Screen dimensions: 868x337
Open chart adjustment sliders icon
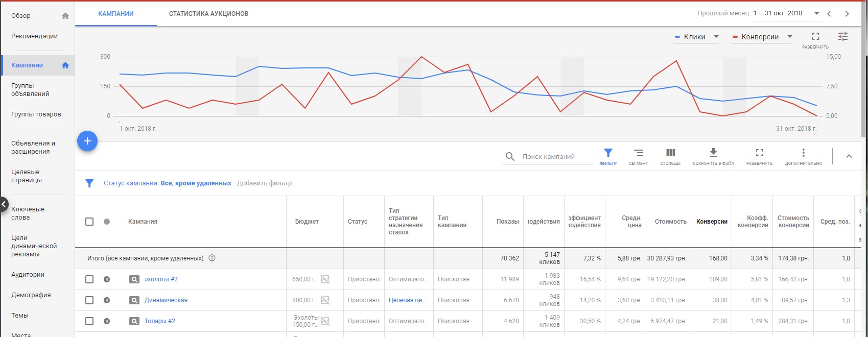pos(843,36)
